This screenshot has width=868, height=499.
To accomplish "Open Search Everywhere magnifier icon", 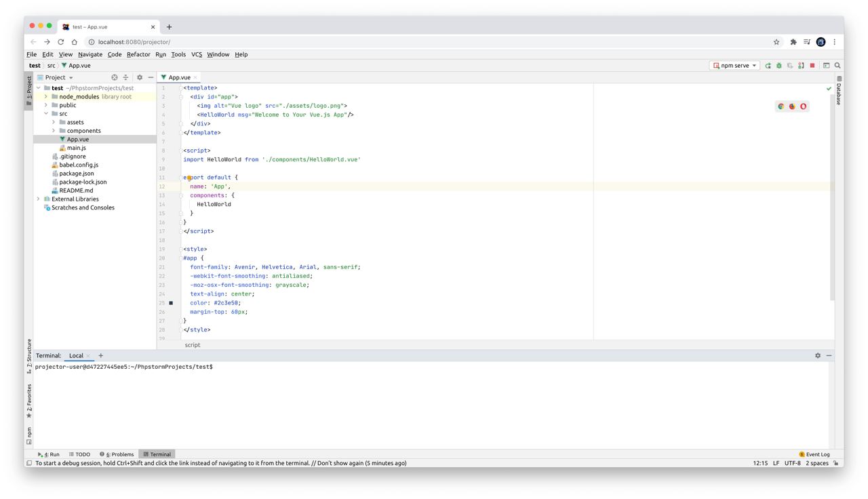I will pos(837,66).
